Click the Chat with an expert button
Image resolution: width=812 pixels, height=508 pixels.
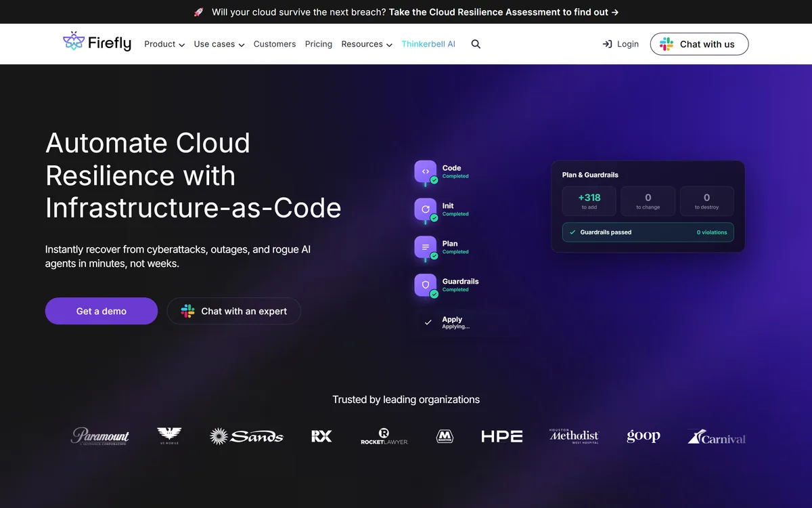[234, 311]
